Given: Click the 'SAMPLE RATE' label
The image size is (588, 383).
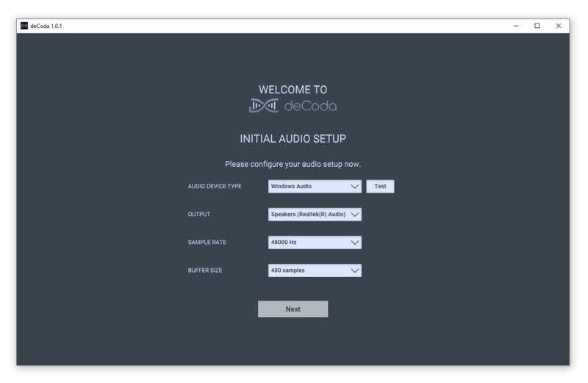Looking at the screenshot, I should coord(207,243).
